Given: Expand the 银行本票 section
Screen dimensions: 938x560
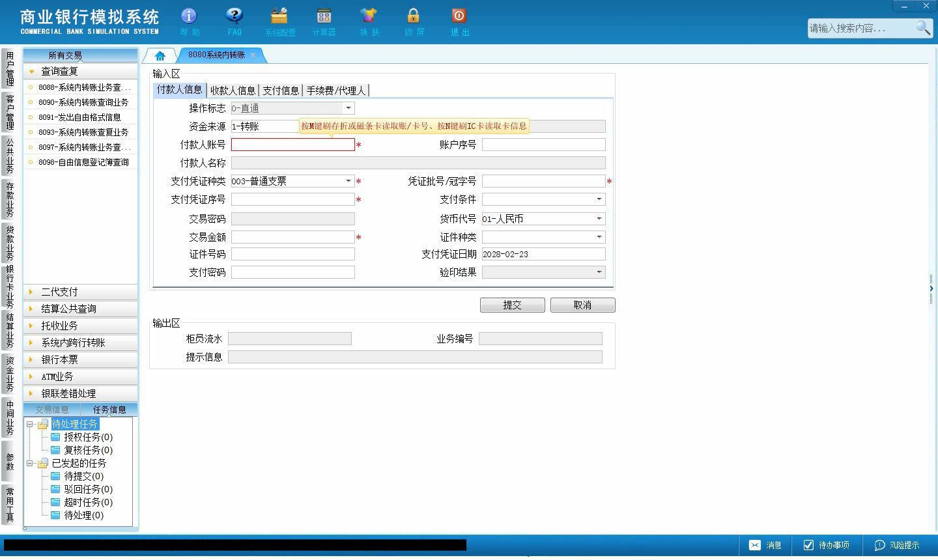Looking at the screenshot, I should click(x=81, y=359).
